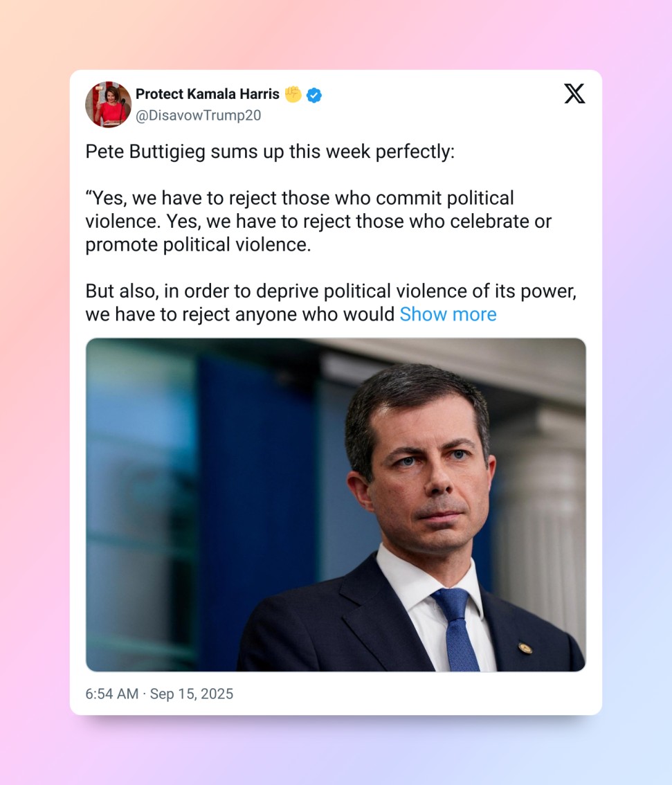Click the quoted paragraph starting 'Yes, we have'
This screenshot has width=672, height=785.
[x=318, y=222]
